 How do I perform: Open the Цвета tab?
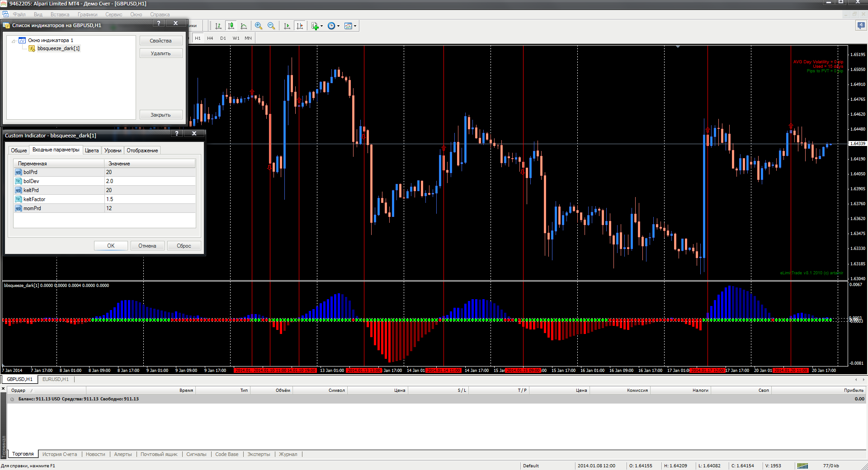92,150
